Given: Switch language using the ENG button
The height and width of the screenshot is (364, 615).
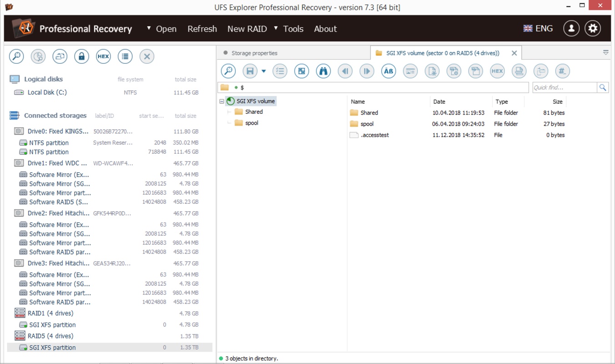Looking at the screenshot, I should pos(538,28).
